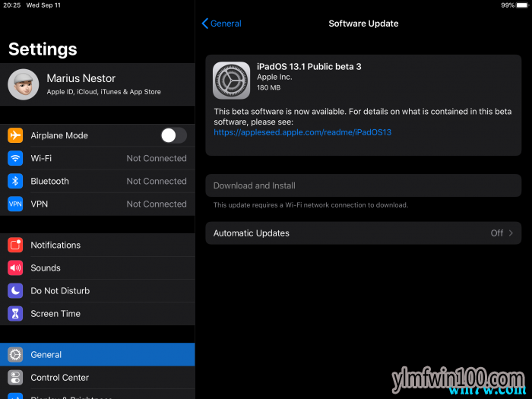
Task: Tap the 'Apple Inc.' developer label
Action: pyautogui.click(x=274, y=77)
